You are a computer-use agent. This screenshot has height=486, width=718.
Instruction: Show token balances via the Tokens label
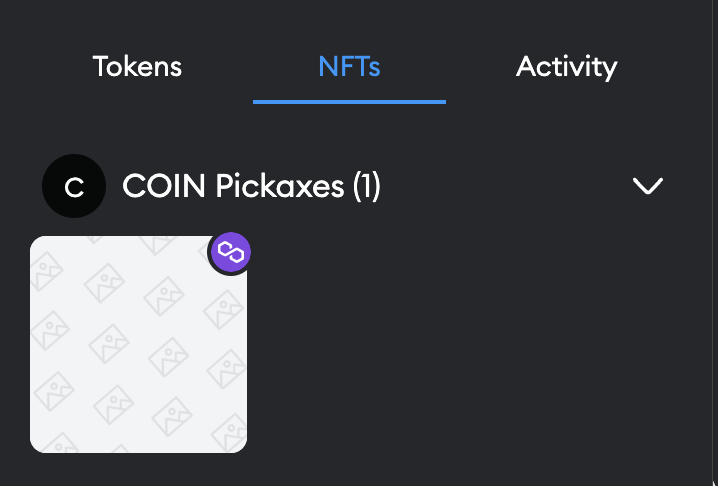[137, 67]
